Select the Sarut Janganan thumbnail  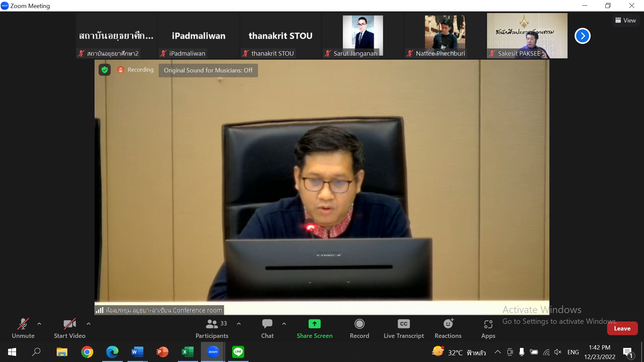coord(363,36)
